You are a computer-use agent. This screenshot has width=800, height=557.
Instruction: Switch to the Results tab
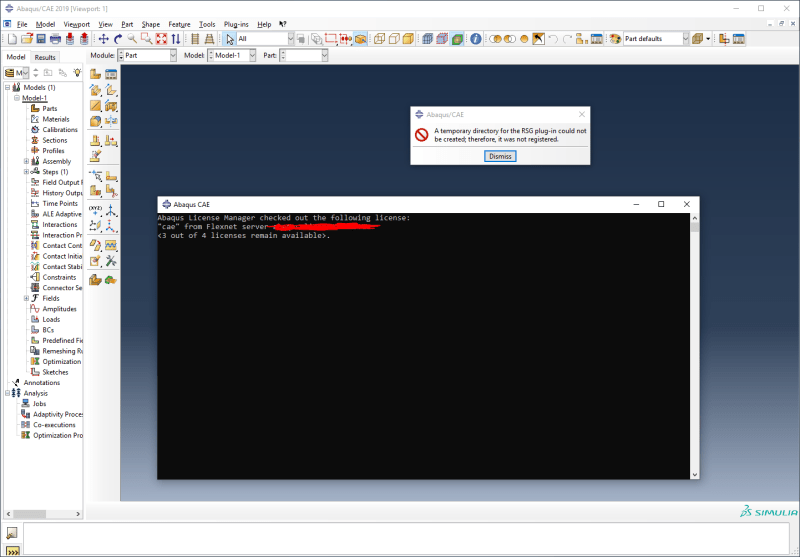pyautogui.click(x=45, y=57)
